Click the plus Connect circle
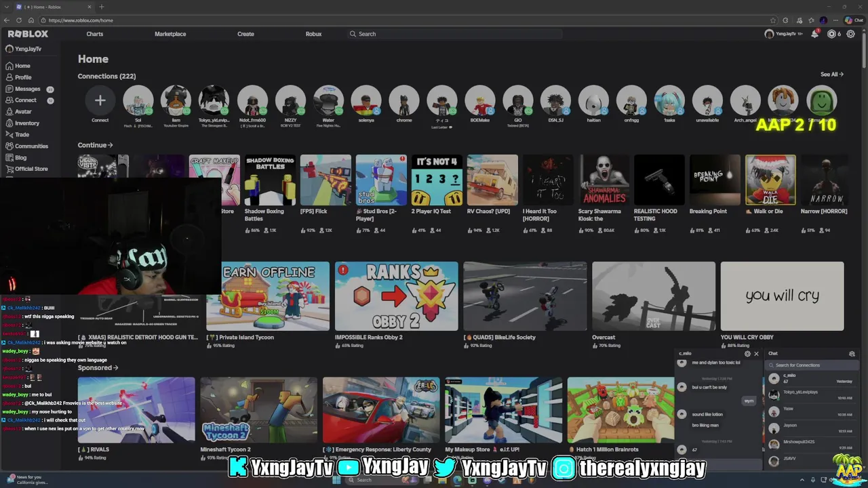The image size is (868, 488). point(100,101)
